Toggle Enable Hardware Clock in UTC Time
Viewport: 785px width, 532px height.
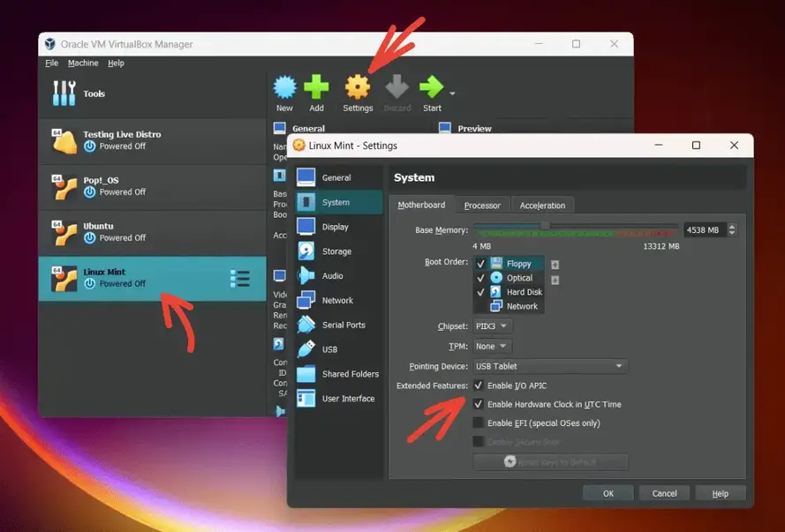(x=479, y=404)
